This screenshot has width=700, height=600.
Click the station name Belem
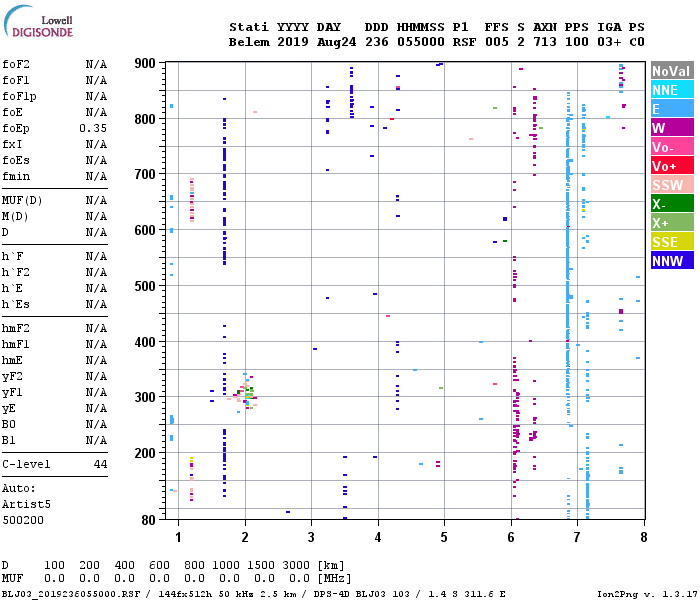(249, 42)
